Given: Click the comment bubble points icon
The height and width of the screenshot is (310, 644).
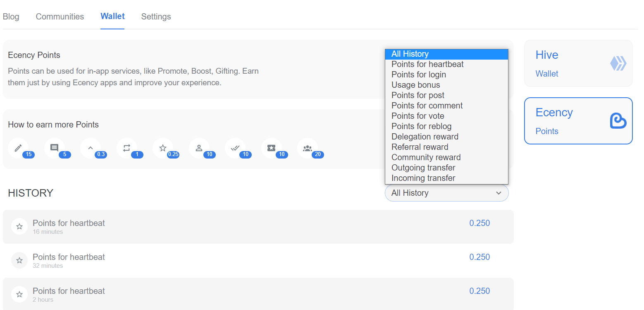Looking at the screenshot, I should pyautogui.click(x=54, y=148).
